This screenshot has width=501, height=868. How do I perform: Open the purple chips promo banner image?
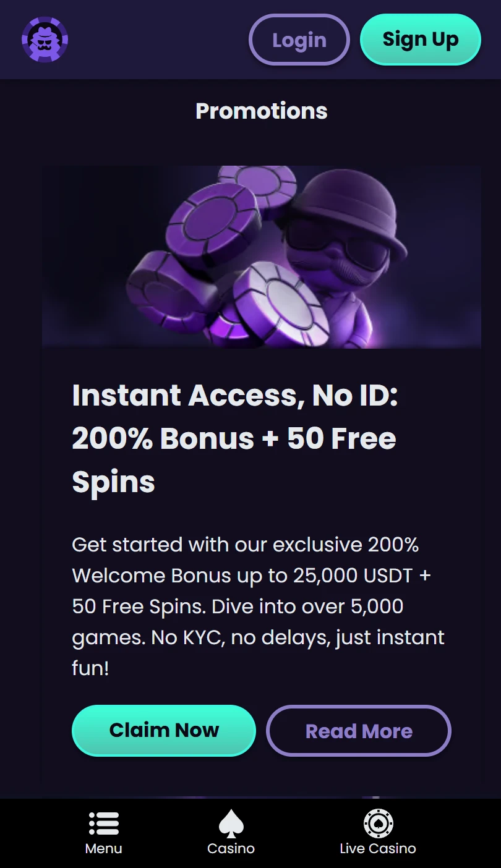click(262, 257)
